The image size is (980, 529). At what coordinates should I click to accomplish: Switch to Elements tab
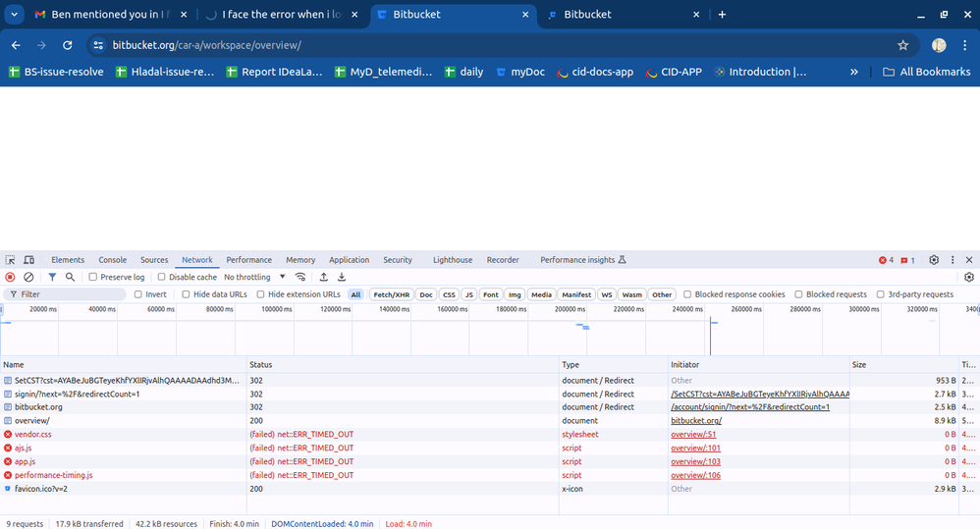pyautogui.click(x=68, y=260)
